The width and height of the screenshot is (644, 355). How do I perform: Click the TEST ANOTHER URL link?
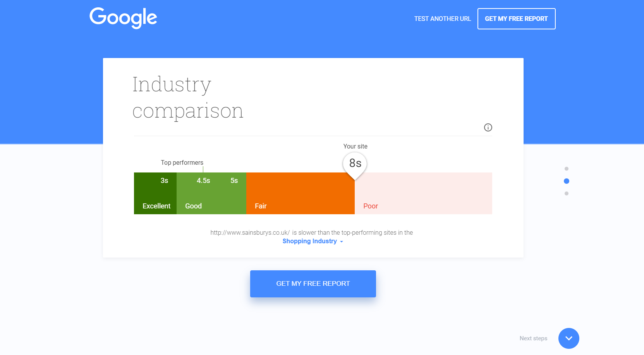(x=443, y=18)
